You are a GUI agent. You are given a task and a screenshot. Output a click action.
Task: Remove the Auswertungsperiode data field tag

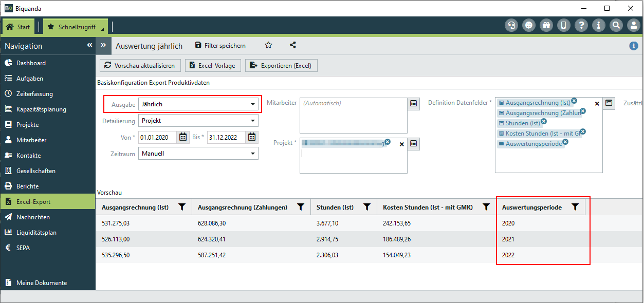pyautogui.click(x=565, y=142)
